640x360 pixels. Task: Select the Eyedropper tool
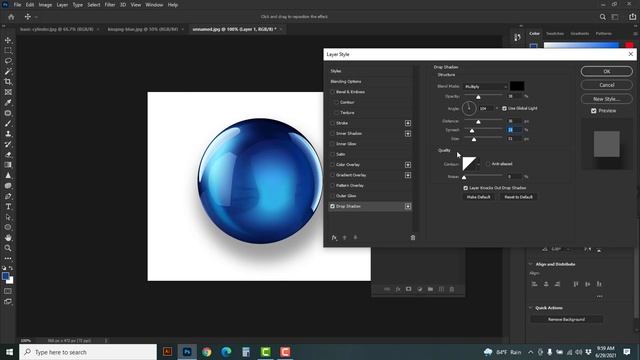tap(8, 102)
